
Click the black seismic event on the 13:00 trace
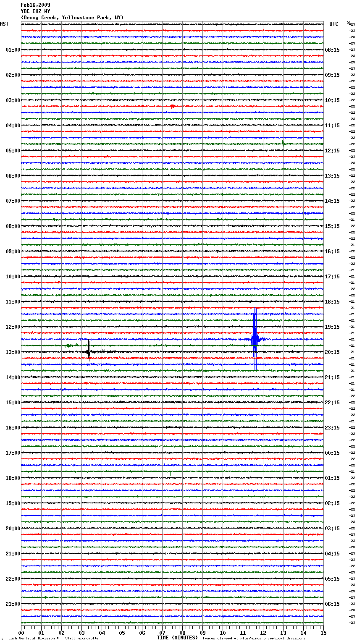pos(89,351)
